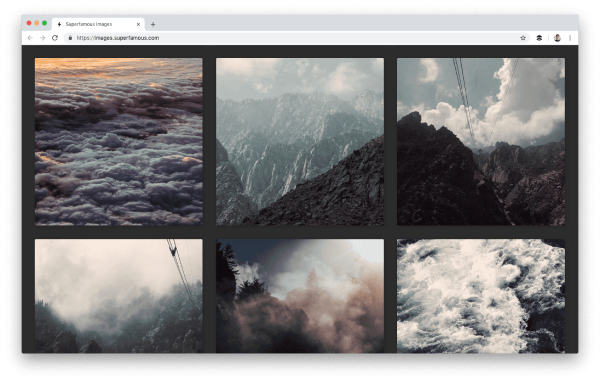Viewport: 600px width, 382px height.
Task: Open the dark peak with cables photo
Action: pos(481,142)
